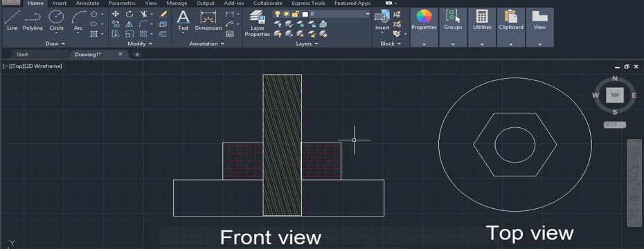This screenshot has width=644, height=249.
Task: Select the Fillet tool
Action: pyautogui.click(x=143, y=24)
